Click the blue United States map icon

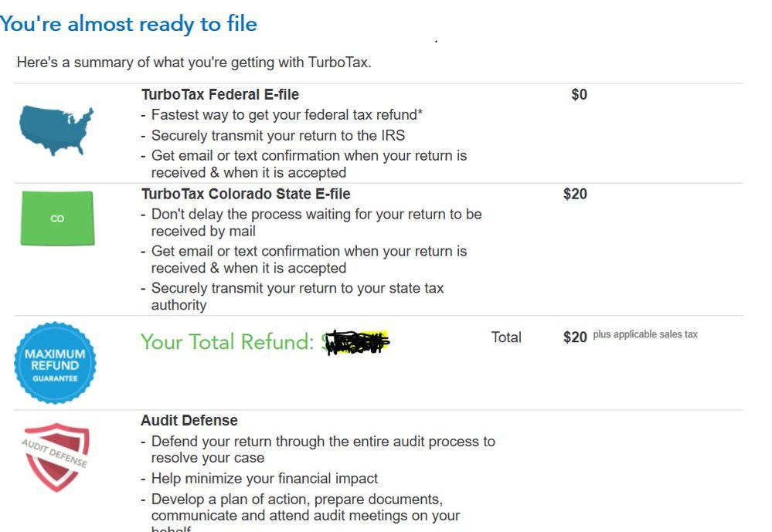56,130
